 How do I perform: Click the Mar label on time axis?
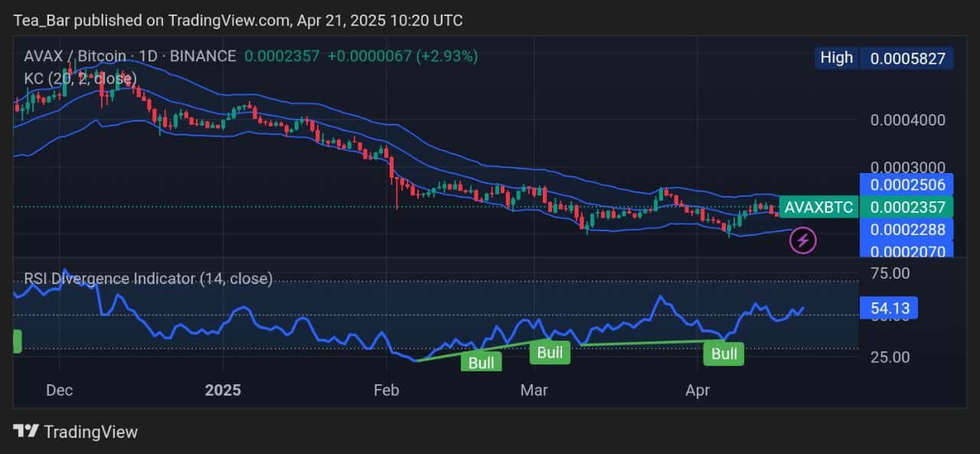tap(534, 390)
